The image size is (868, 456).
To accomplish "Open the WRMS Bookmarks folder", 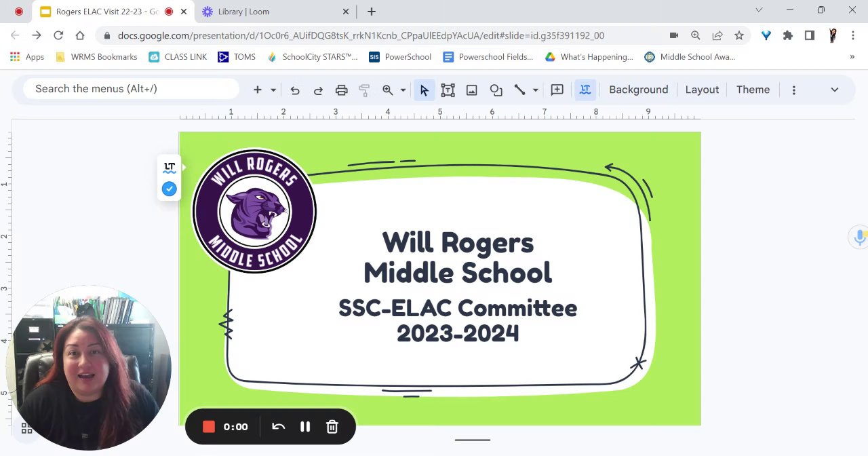I will (96, 57).
